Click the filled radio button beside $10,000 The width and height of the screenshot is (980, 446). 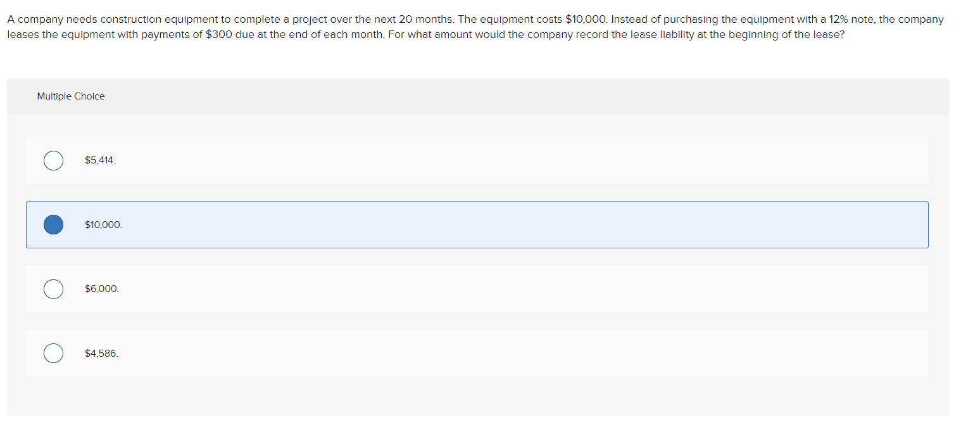[x=53, y=224]
